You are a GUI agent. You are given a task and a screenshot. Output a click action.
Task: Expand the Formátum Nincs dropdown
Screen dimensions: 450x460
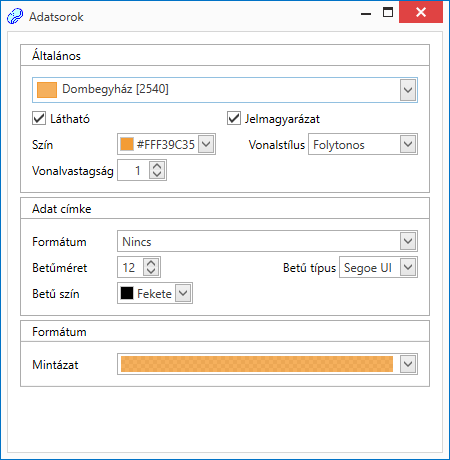tap(408, 241)
